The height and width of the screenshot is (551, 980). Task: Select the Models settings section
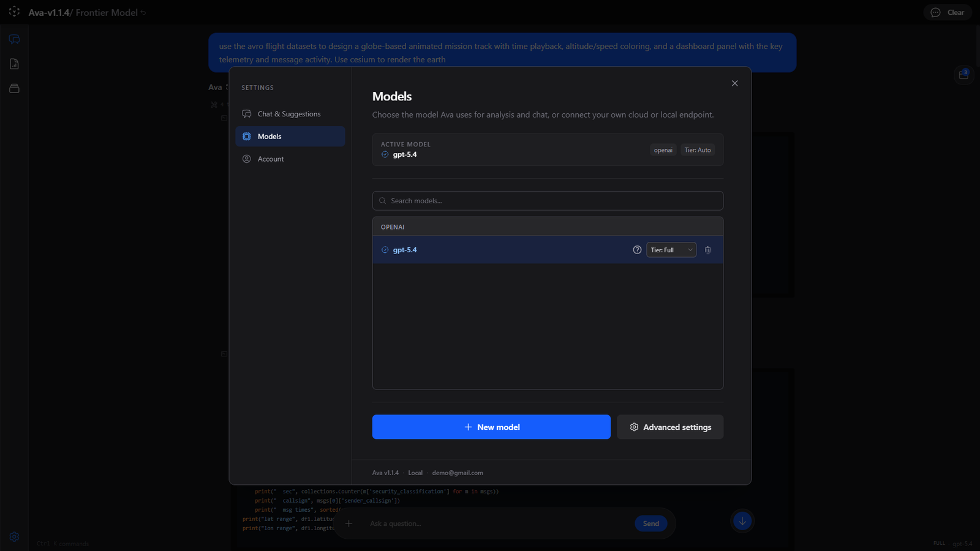290,137
